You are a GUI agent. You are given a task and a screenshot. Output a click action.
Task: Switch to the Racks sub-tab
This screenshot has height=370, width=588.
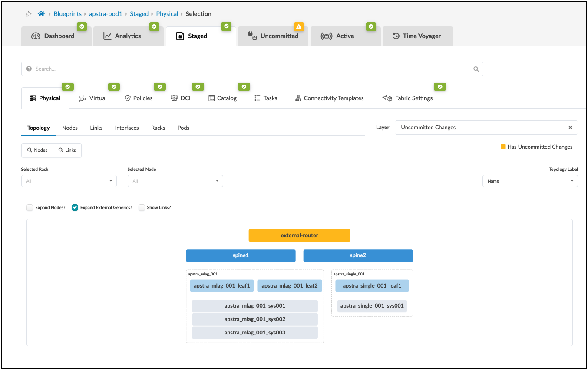click(158, 128)
